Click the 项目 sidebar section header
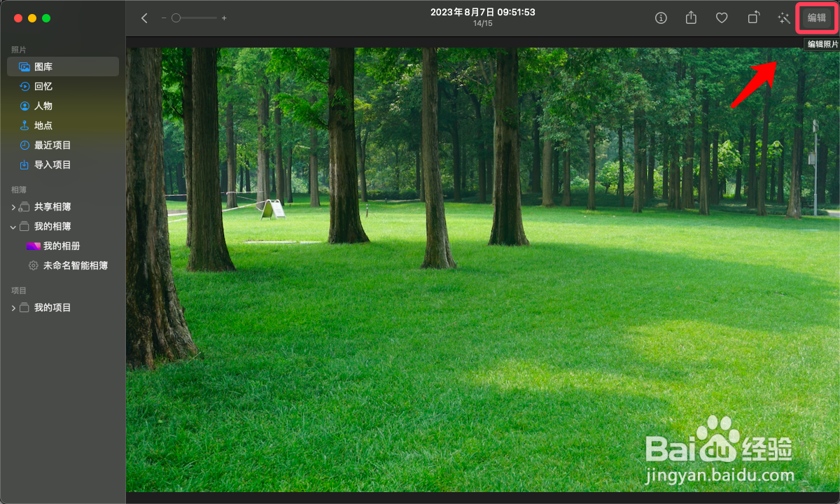The image size is (840, 504). (x=19, y=290)
